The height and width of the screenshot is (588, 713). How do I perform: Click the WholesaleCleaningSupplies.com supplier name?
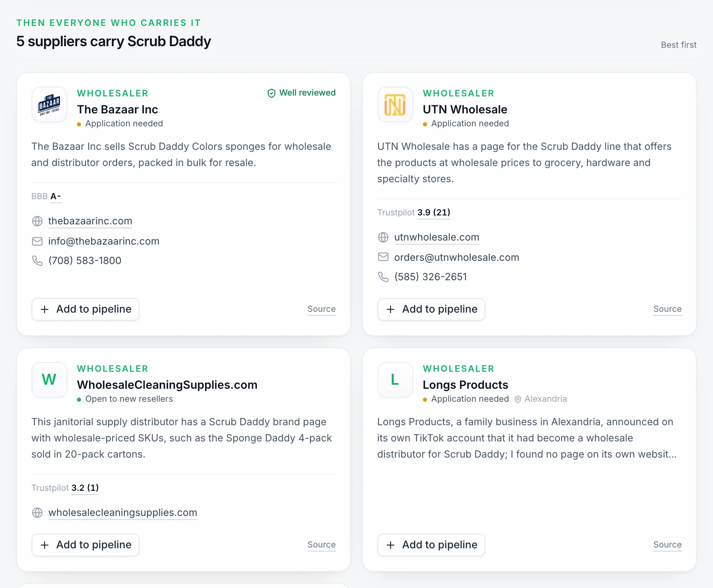[x=167, y=385]
